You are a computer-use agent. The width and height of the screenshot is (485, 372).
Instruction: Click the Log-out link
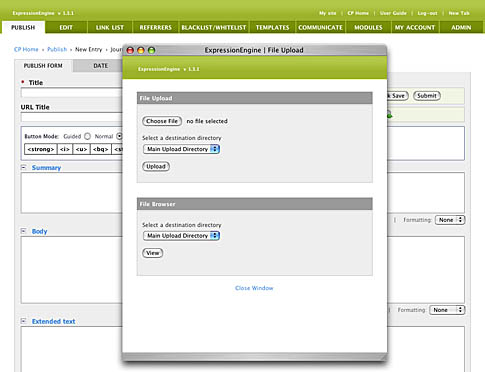[x=427, y=13]
